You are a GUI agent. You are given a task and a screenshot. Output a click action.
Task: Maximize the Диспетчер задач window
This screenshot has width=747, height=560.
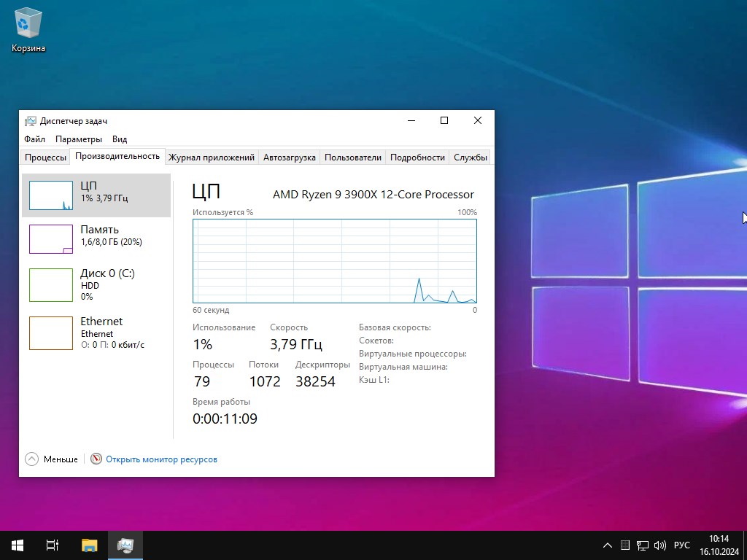(444, 120)
